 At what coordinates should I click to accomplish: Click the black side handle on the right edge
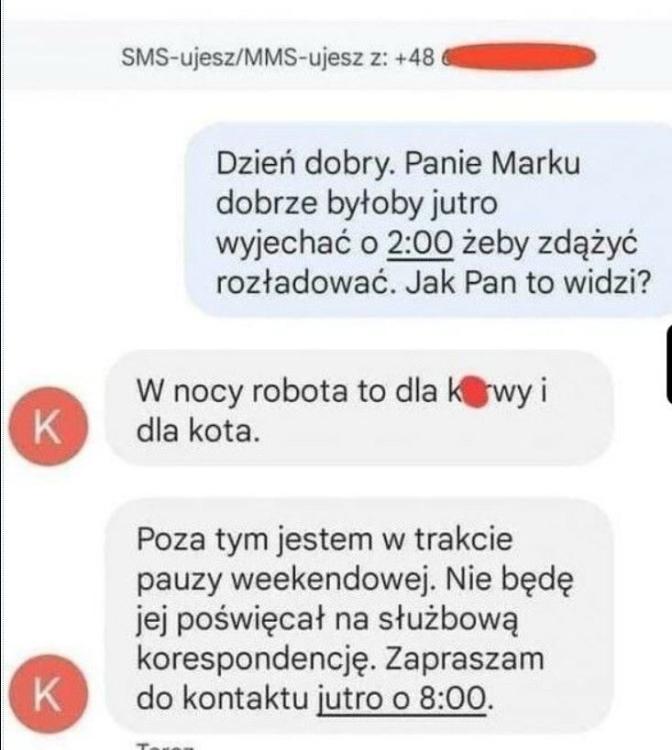point(669,364)
